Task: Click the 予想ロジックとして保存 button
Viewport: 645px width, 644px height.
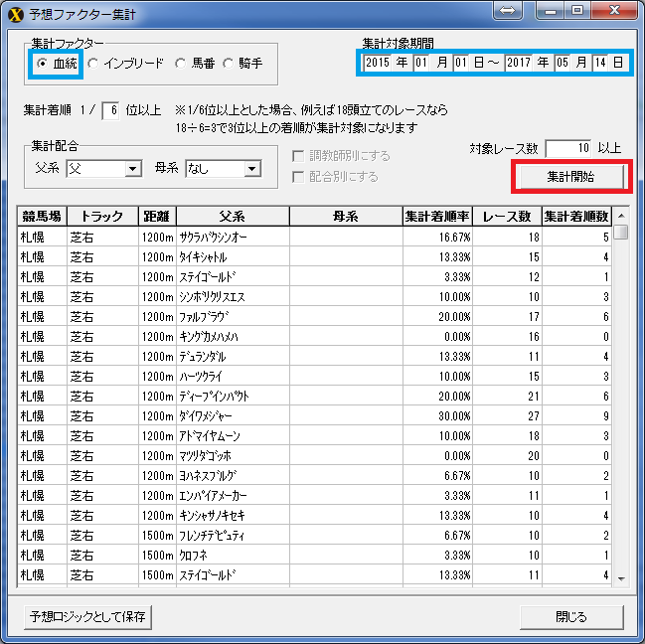Action: [87, 617]
